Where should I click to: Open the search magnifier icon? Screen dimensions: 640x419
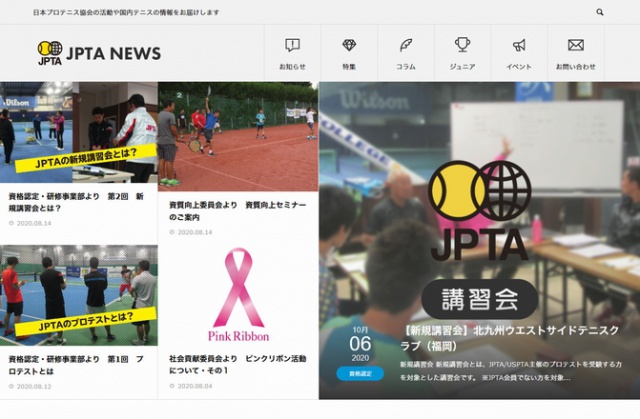[600, 12]
